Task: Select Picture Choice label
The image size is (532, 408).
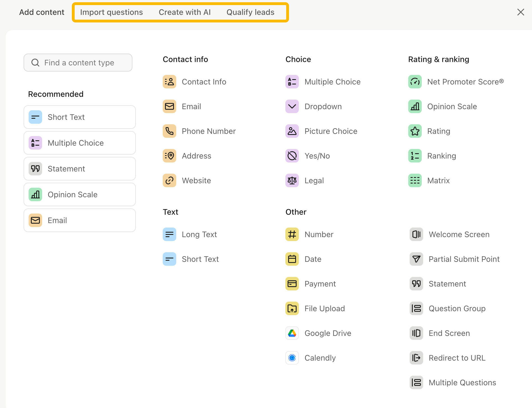Action: [331, 131]
